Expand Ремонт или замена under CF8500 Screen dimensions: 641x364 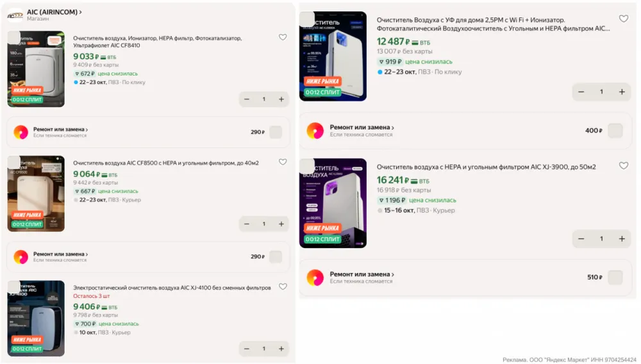pos(60,254)
